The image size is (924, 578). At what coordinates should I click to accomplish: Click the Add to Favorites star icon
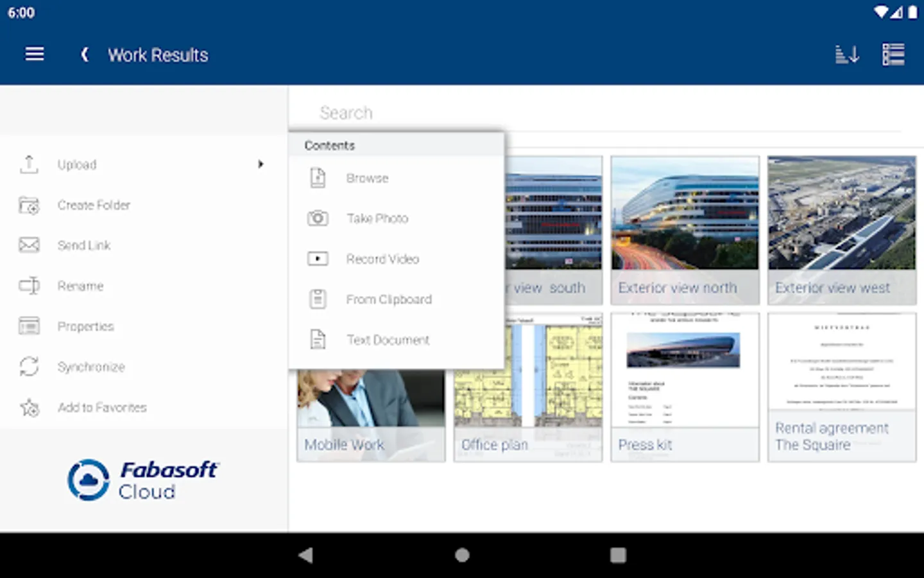point(29,407)
